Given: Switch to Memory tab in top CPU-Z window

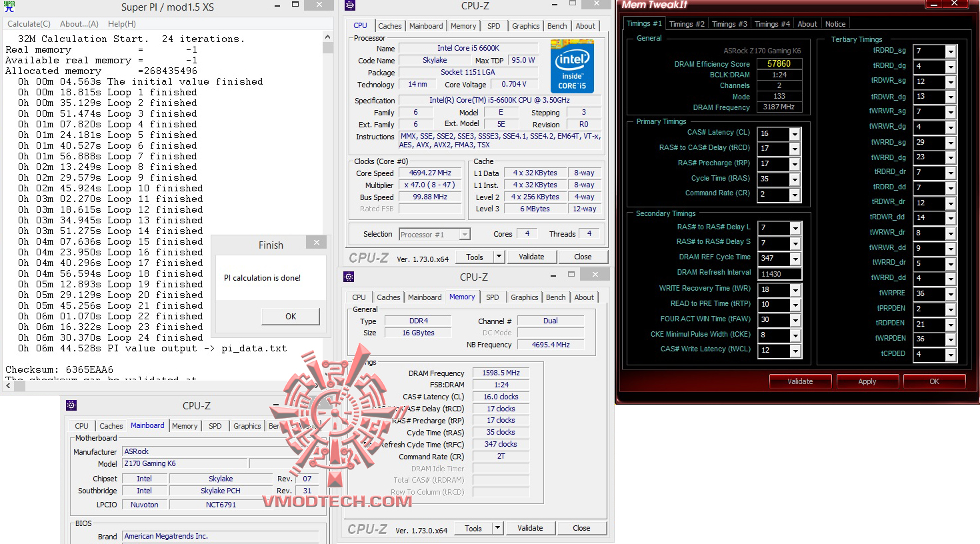Looking at the screenshot, I should tap(463, 26).
